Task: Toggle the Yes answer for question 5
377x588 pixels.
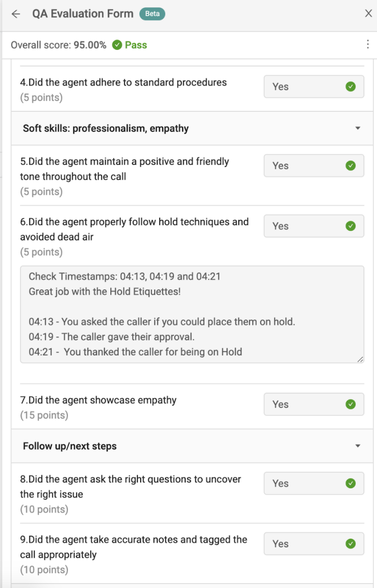Action: [314, 166]
